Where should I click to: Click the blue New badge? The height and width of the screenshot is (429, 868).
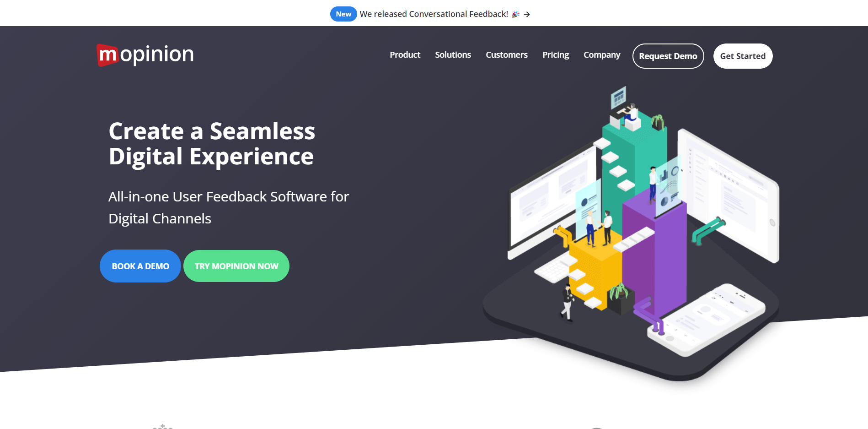tap(343, 14)
